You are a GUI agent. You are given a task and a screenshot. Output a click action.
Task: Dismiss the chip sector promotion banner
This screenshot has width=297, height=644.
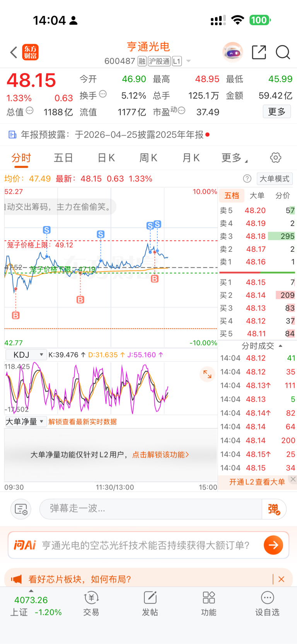tap(282, 579)
